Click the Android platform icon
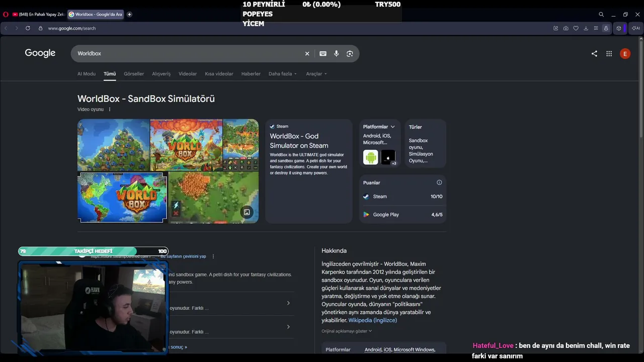Viewport: 644px width, 362px height. (x=371, y=157)
